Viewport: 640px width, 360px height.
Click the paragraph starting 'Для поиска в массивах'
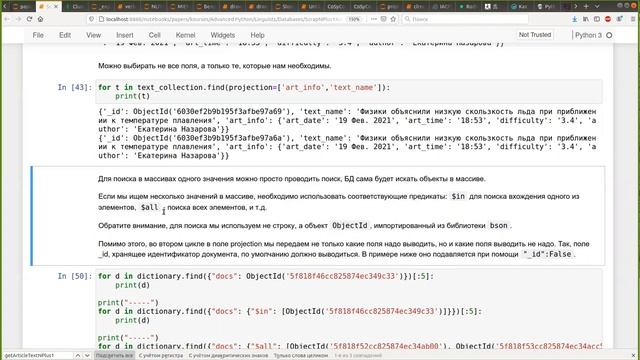[x=291, y=179]
